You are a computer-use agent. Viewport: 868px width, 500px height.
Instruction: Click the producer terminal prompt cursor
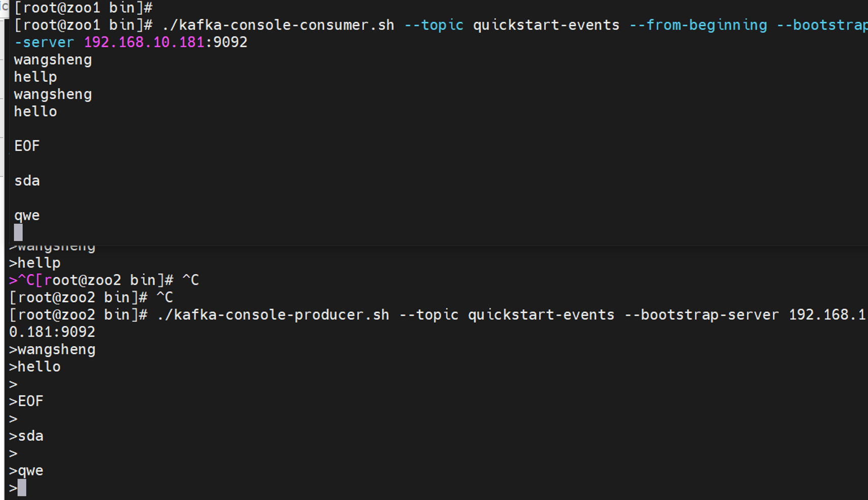[22, 488]
